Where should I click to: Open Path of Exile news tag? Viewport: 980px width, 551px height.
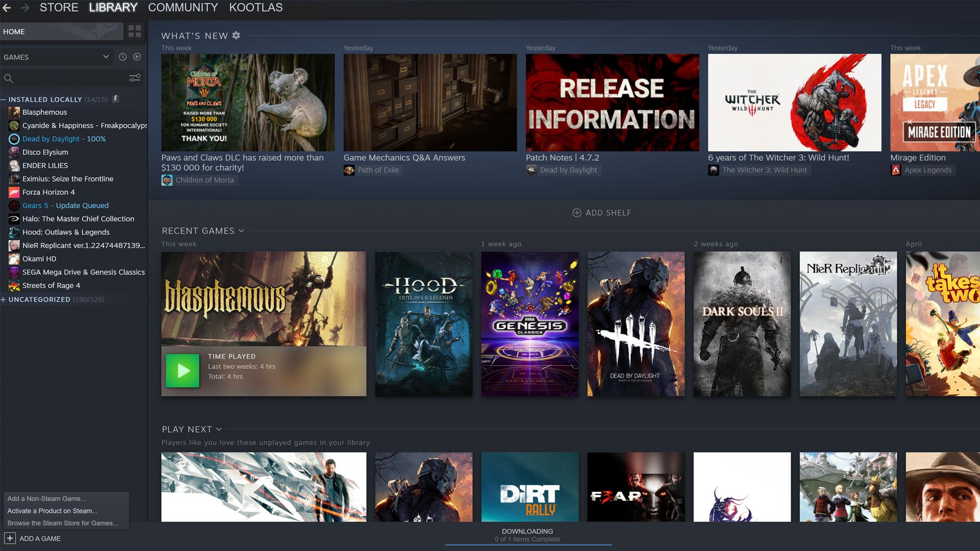point(373,170)
